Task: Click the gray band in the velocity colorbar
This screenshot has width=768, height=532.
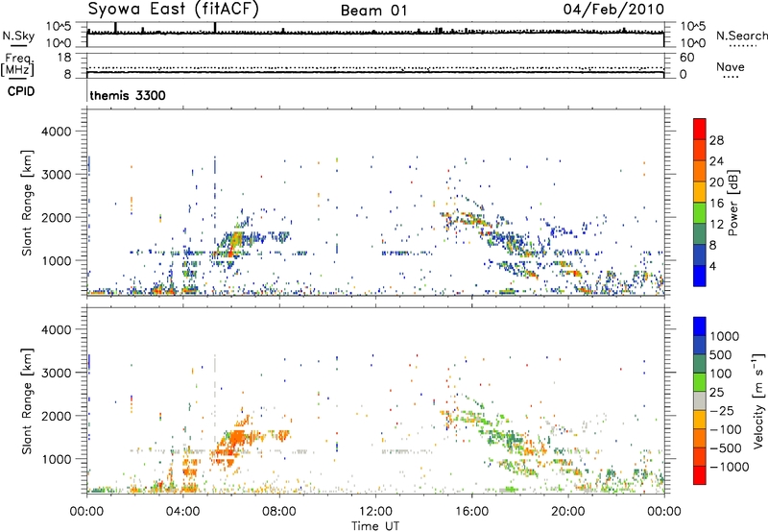Action: (x=700, y=400)
